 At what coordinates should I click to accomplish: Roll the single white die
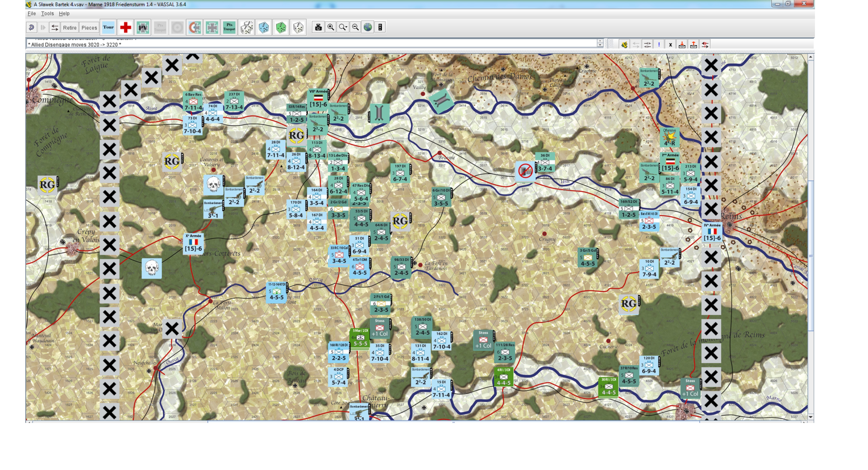[x=298, y=27]
